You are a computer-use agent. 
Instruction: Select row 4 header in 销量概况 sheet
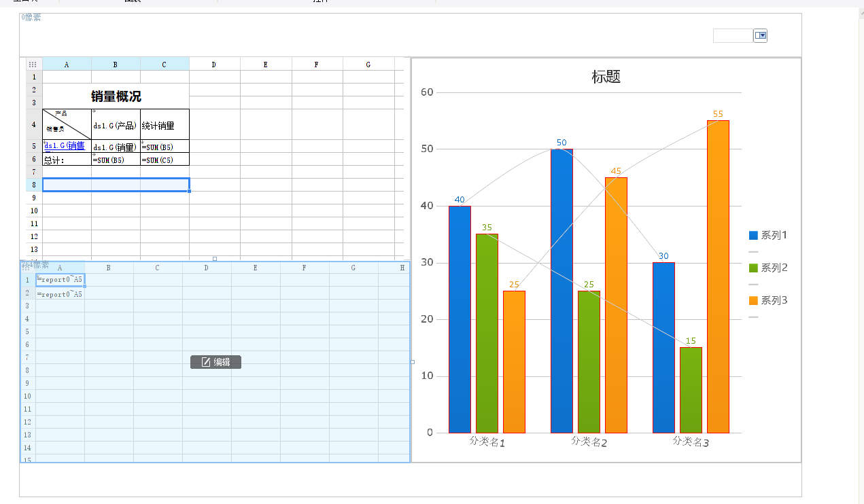(34, 124)
